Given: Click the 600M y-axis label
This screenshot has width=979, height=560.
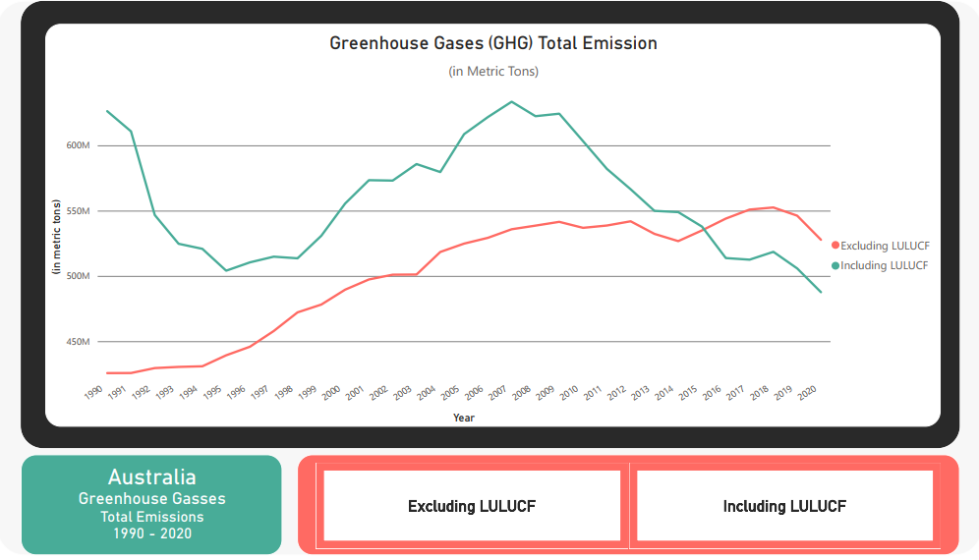Looking at the screenshot, I should [78, 145].
